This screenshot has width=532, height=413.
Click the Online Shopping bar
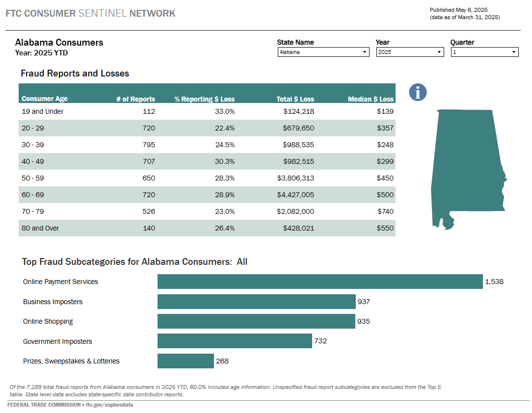coord(255,321)
